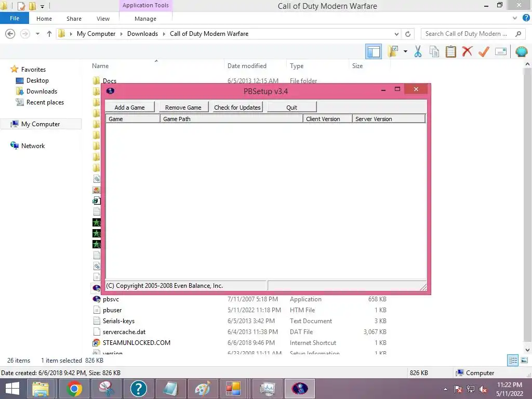Click the red X Delete icon
This screenshot has width=532, height=399.
[467, 51]
